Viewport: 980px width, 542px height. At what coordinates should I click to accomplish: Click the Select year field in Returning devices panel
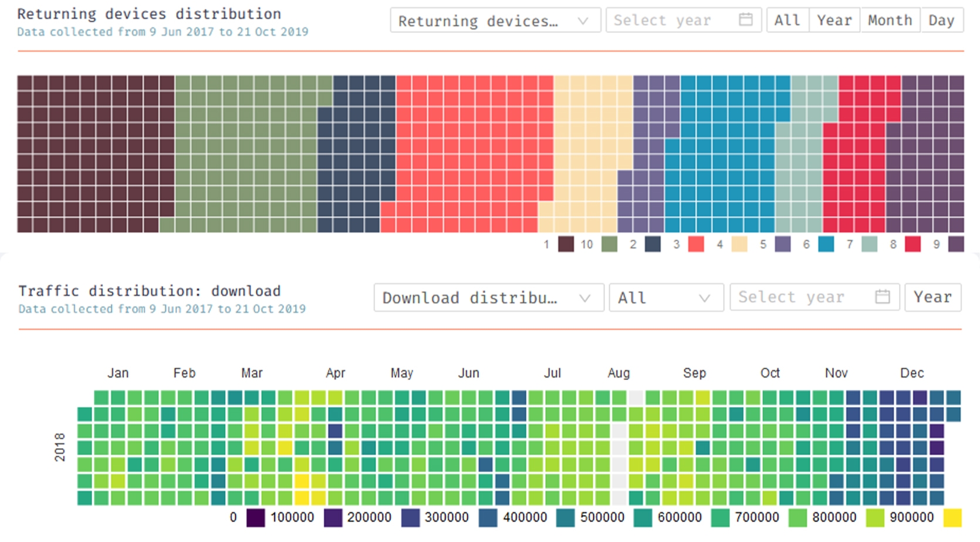(x=684, y=21)
